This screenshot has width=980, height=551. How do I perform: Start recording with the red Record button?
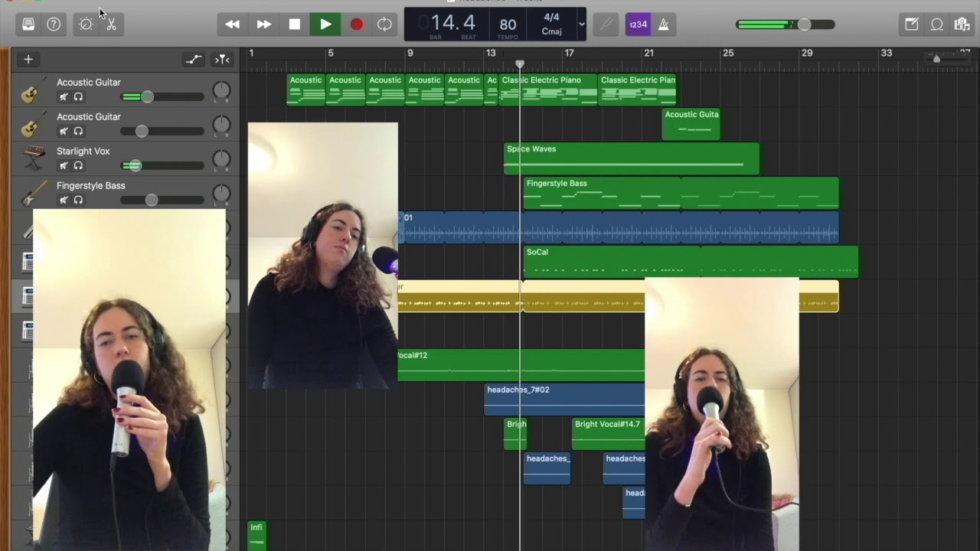(357, 24)
